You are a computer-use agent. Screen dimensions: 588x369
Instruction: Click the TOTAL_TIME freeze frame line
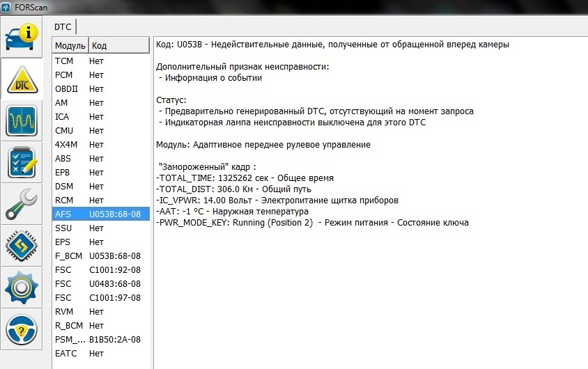245,178
